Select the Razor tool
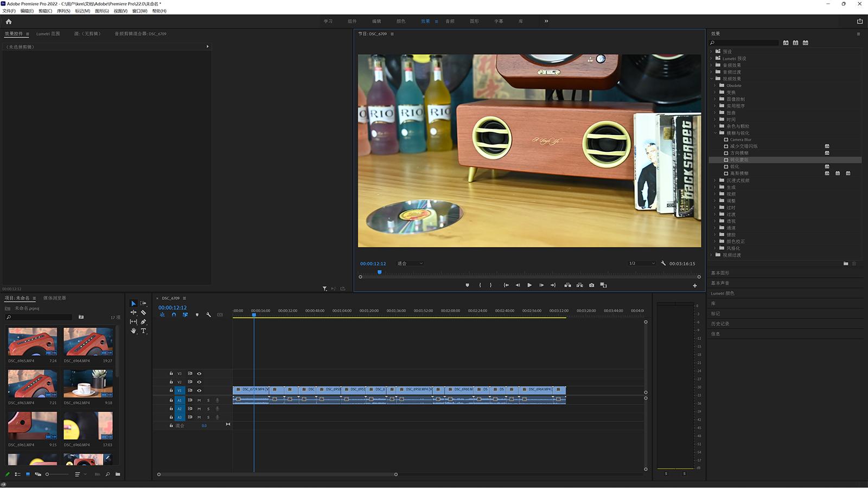This screenshot has height=488, width=868. click(143, 313)
